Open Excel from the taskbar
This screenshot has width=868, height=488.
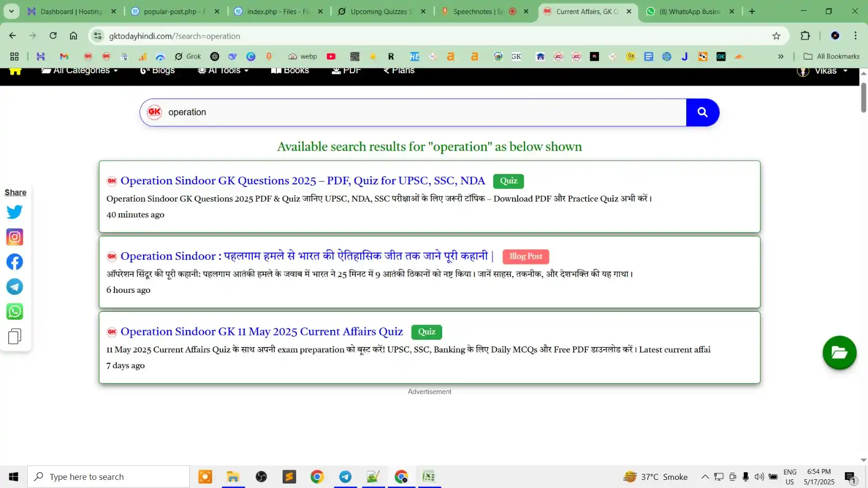(x=429, y=477)
